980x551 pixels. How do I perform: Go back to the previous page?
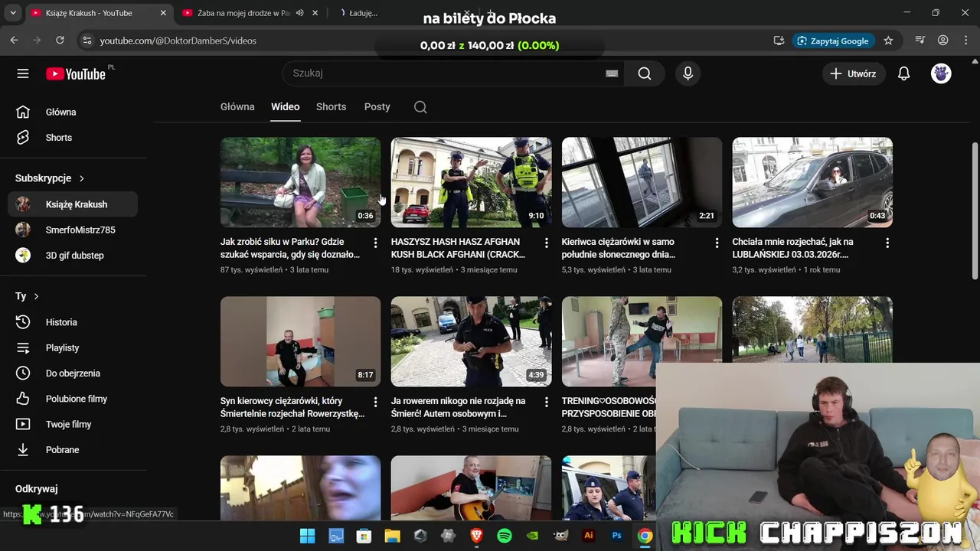click(14, 41)
